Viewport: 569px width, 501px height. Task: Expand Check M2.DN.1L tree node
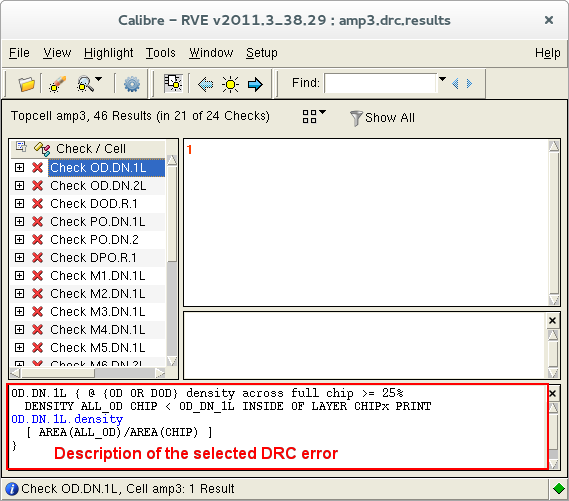19,293
